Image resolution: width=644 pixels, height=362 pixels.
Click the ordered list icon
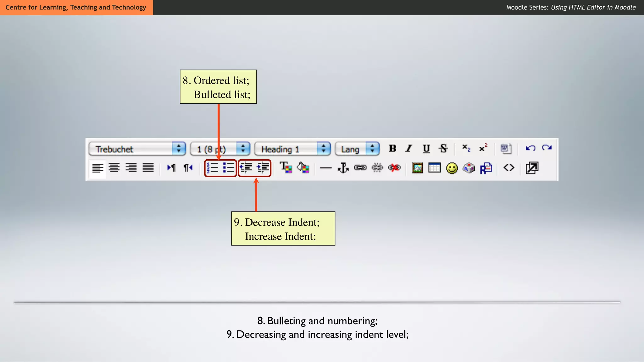tap(213, 168)
